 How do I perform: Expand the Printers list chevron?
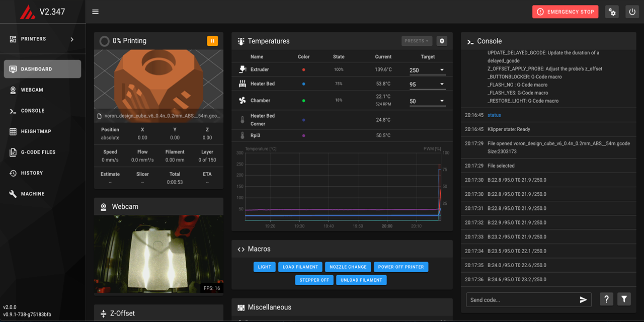tap(71, 39)
